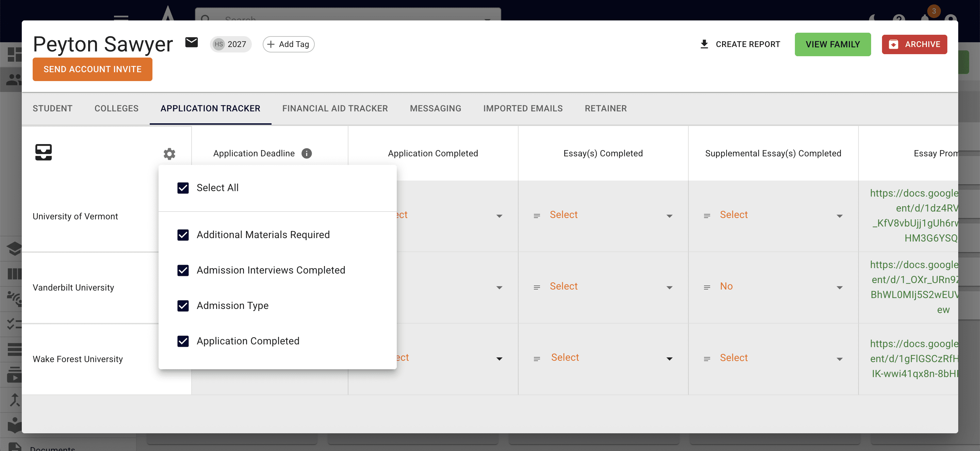Image resolution: width=980 pixels, height=451 pixels.
Task: Click Send Account Invite button
Action: click(x=93, y=69)
